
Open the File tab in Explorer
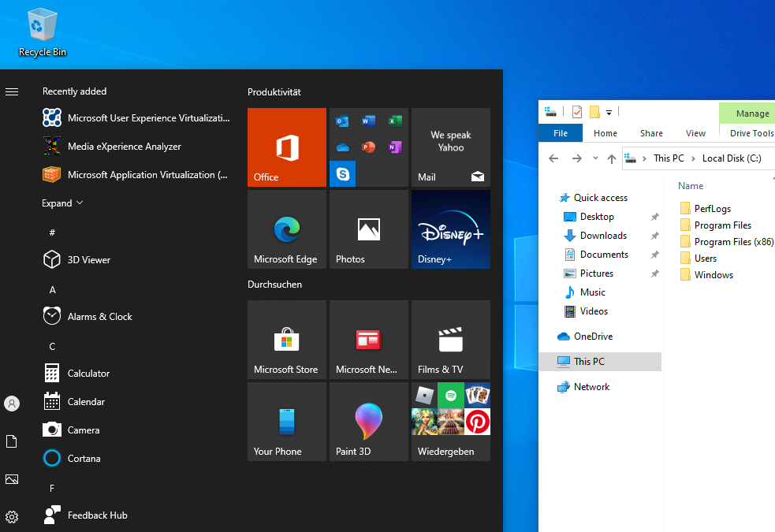coord(561,133)
